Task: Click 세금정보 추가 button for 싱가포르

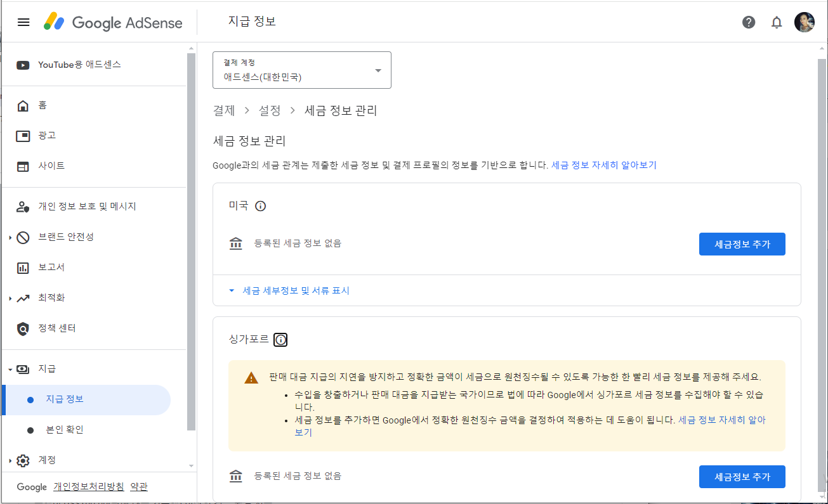Action: [742, 477]
